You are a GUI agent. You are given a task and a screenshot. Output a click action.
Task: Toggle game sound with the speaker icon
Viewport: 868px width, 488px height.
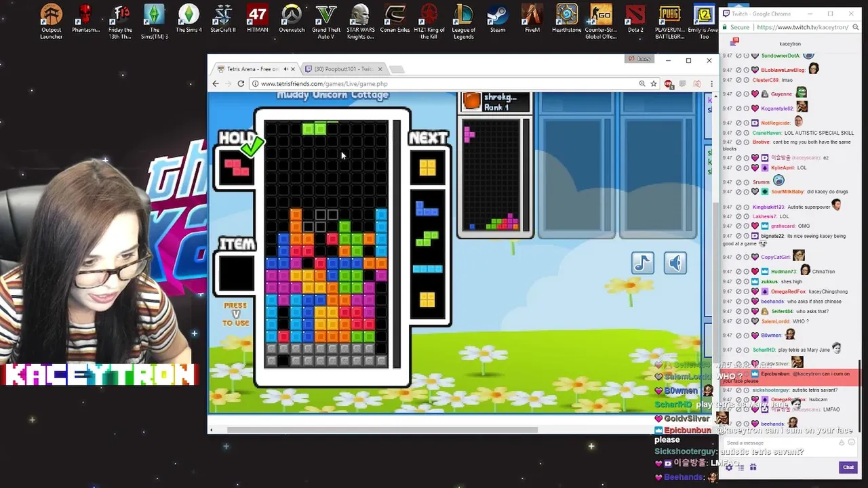tap(675, 263)
